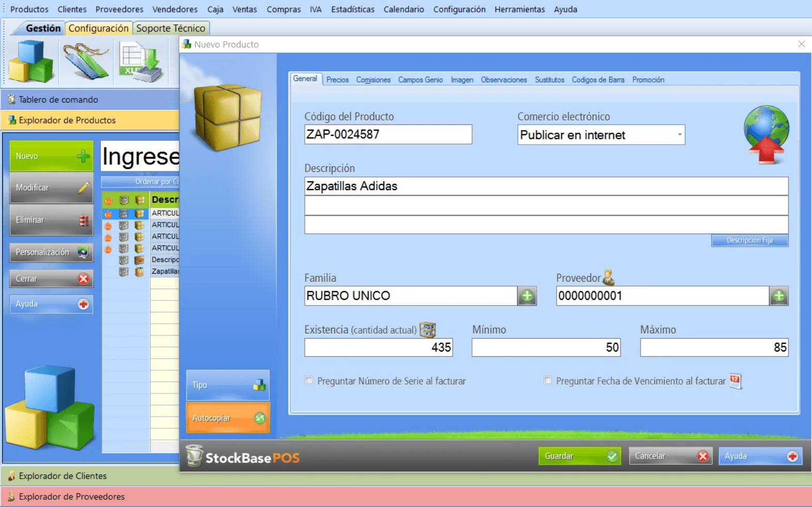Open the Productos menu

[x=29, y=9]
